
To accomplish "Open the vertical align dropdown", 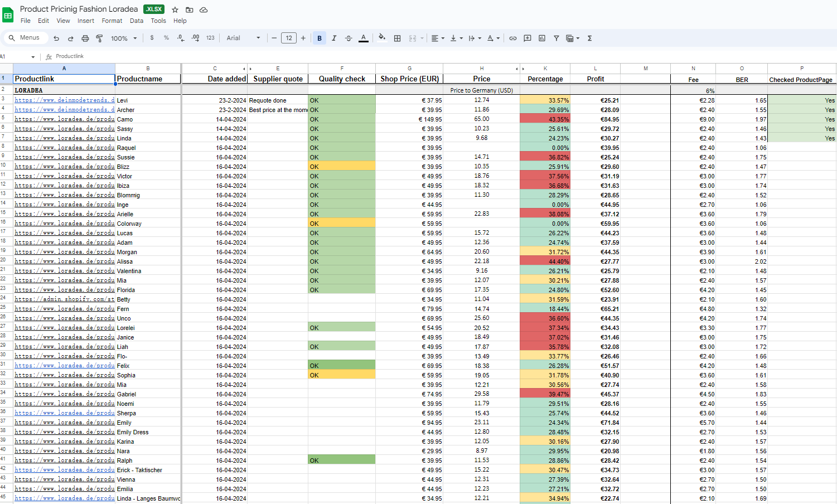I will 457,38.
